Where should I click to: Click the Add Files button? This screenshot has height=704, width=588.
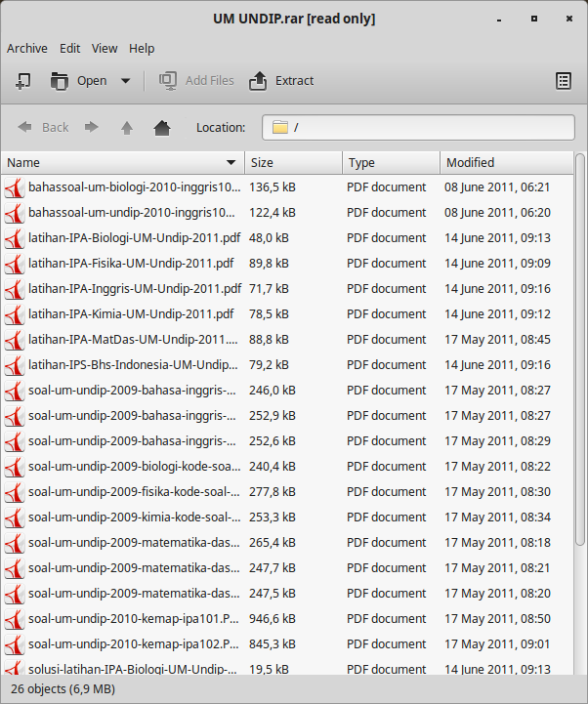(x=196, y=81)
